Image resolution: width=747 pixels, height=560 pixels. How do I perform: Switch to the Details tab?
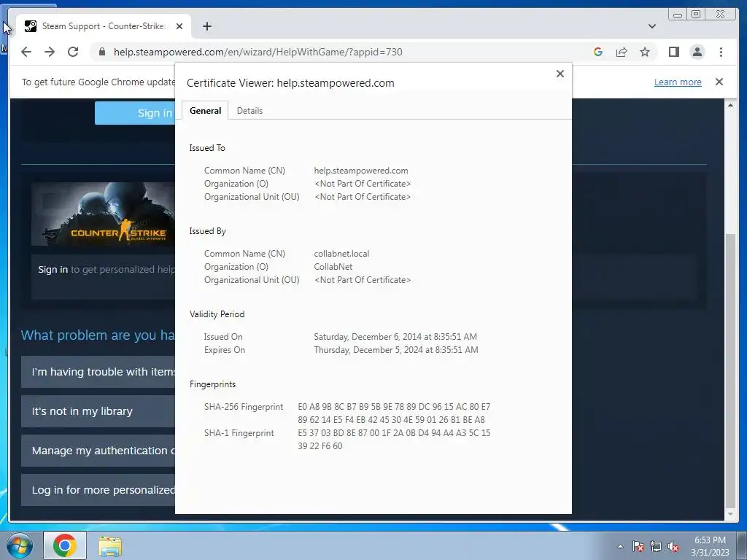(249, 111)
